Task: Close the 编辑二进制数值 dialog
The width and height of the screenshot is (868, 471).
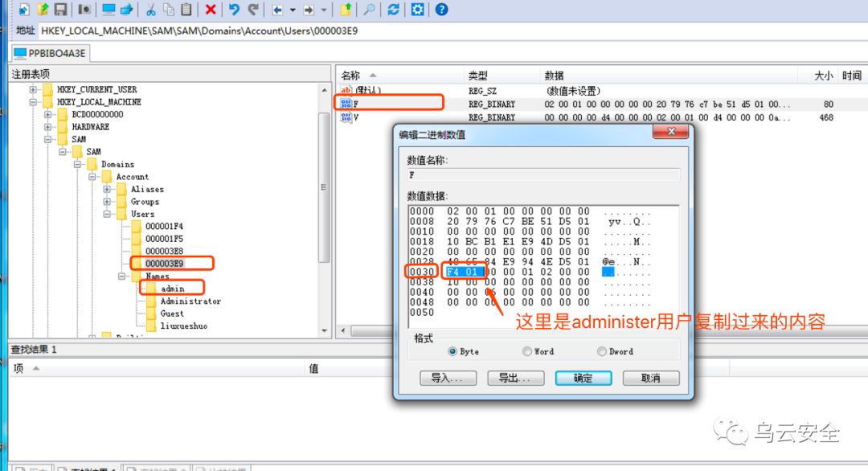Action: tap(671, 132)
